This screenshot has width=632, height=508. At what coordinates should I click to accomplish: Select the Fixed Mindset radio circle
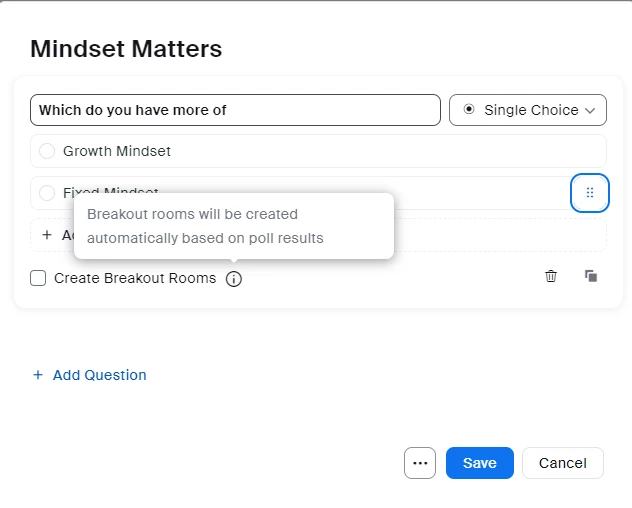tap(47, 193)
